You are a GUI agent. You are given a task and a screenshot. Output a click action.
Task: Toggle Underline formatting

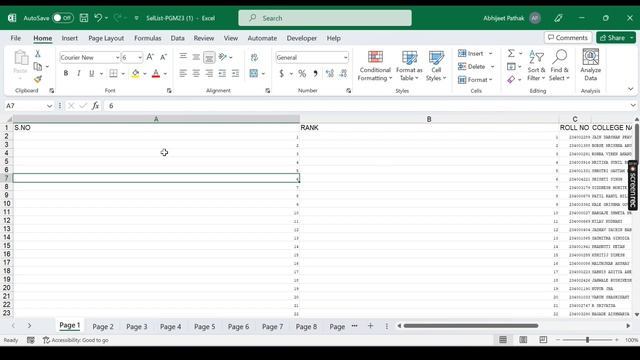point(91,73)
